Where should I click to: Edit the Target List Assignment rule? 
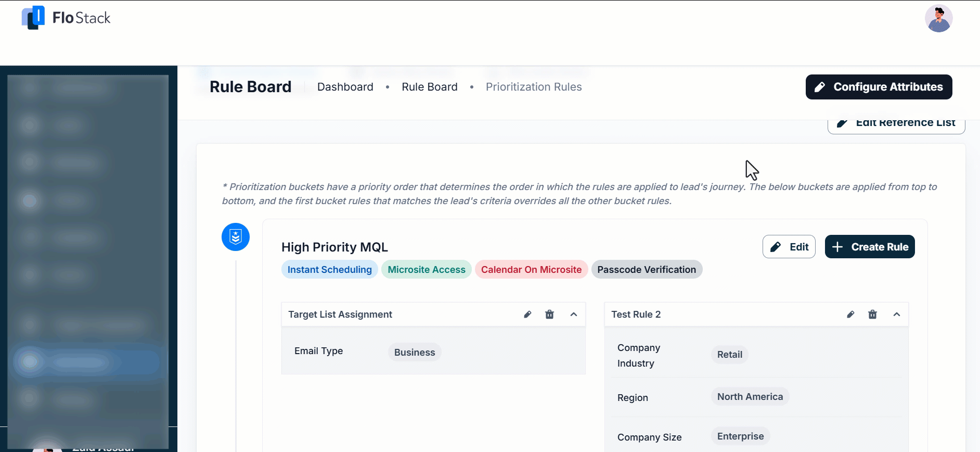tap(527, 315)
